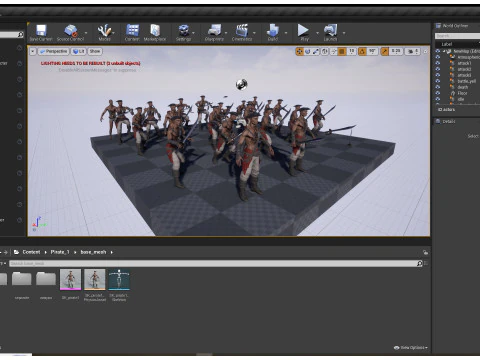Open the Lit view mode dropdown

pos(78,51)
